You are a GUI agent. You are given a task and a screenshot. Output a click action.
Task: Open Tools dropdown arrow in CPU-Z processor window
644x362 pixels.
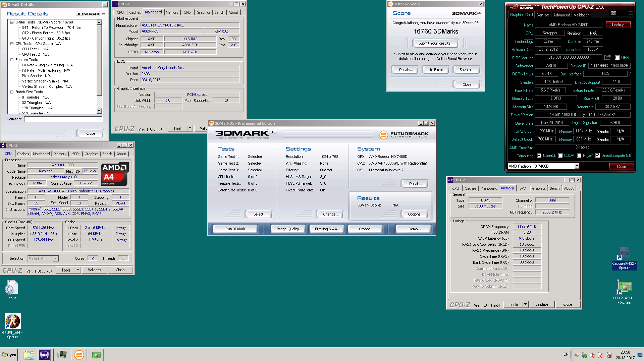click(78, 270)
